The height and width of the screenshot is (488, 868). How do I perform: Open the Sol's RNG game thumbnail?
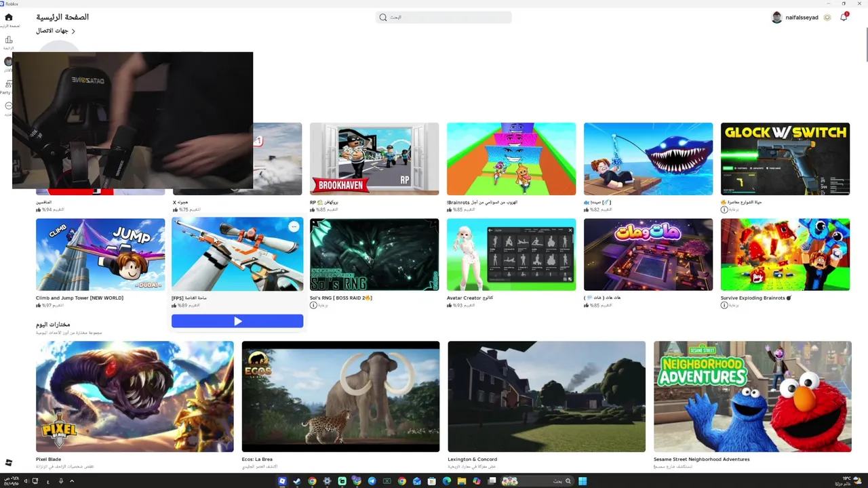pyautogui.click(x=374, y=254)
